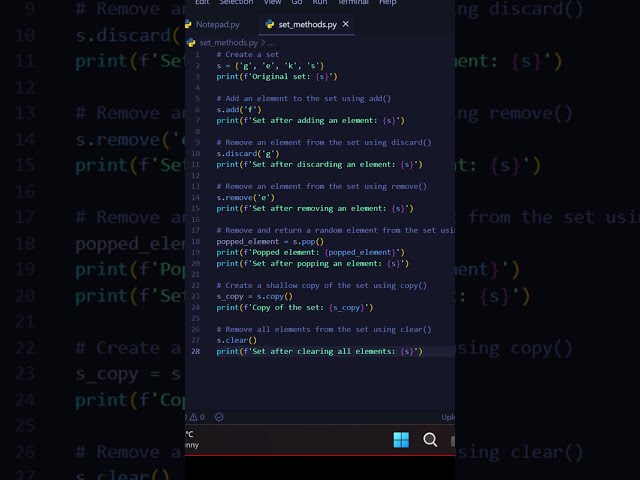Click the 'Set after adding an element' line
Image resolution: width=640 pixels, height=480 pixels.
[x=311, y=120]
